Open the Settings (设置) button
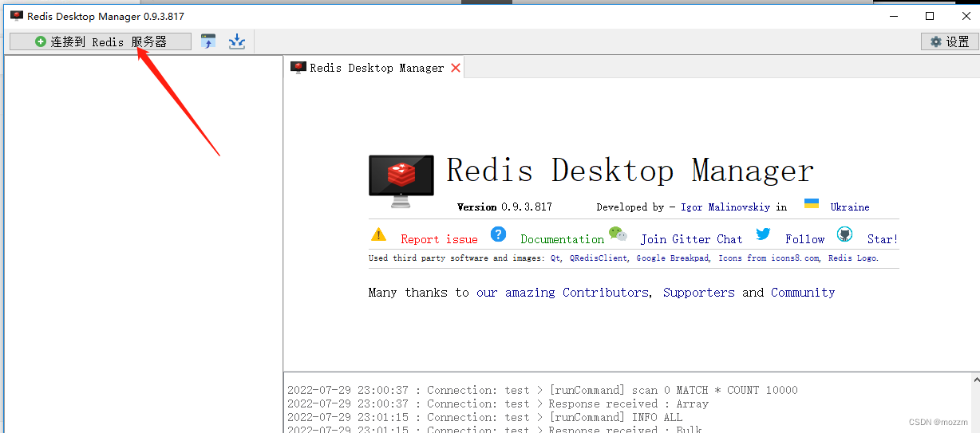Viewport: 980px width, 433px height. click(949, 41)
